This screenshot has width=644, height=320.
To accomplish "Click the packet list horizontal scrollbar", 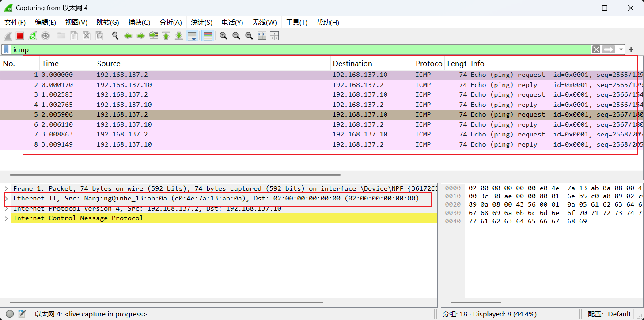I will pos(175,175).
